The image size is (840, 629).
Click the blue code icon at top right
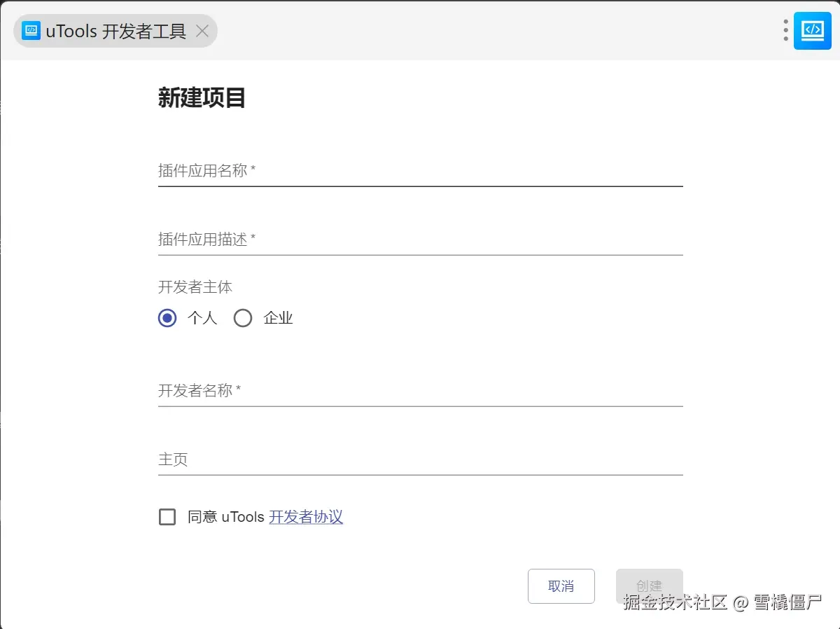pyautogui.click(x=812, y=31)
